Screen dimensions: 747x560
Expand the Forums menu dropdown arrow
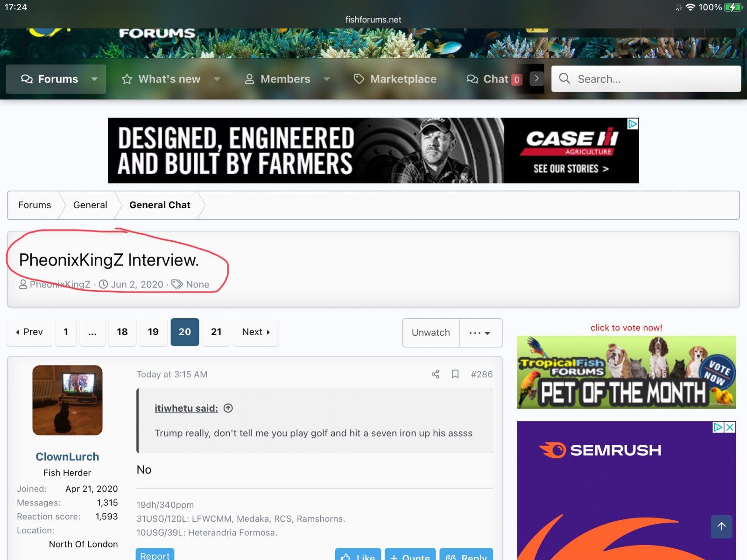tap(94, 79)
